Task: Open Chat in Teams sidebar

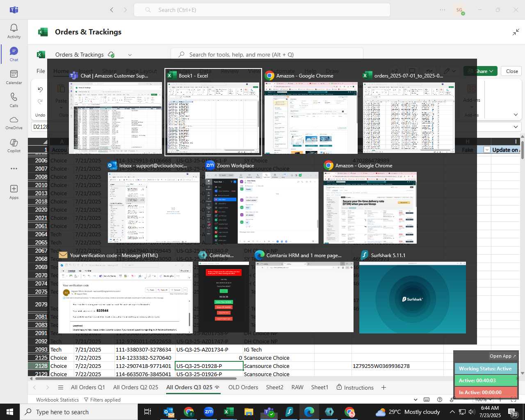Action: 14,54
